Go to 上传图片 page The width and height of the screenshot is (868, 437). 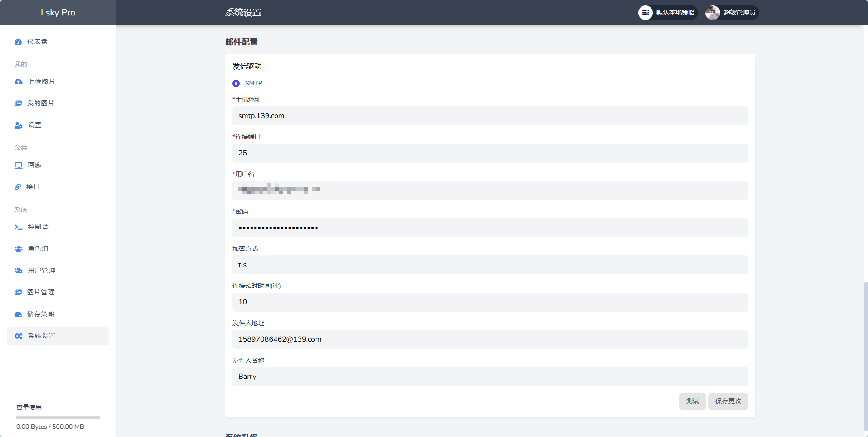(58, 82)
